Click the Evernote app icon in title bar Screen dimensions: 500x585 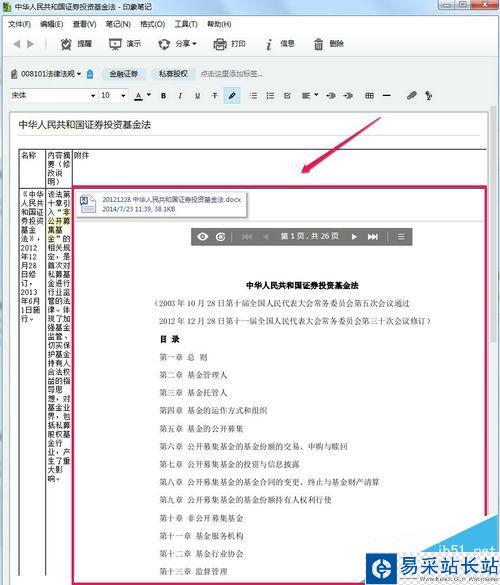coord(7,6)
